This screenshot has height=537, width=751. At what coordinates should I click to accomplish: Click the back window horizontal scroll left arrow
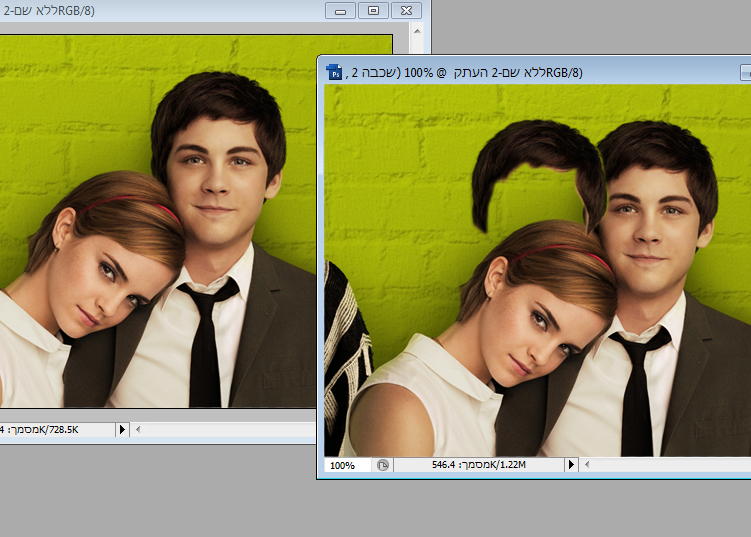tap(138, 429)
